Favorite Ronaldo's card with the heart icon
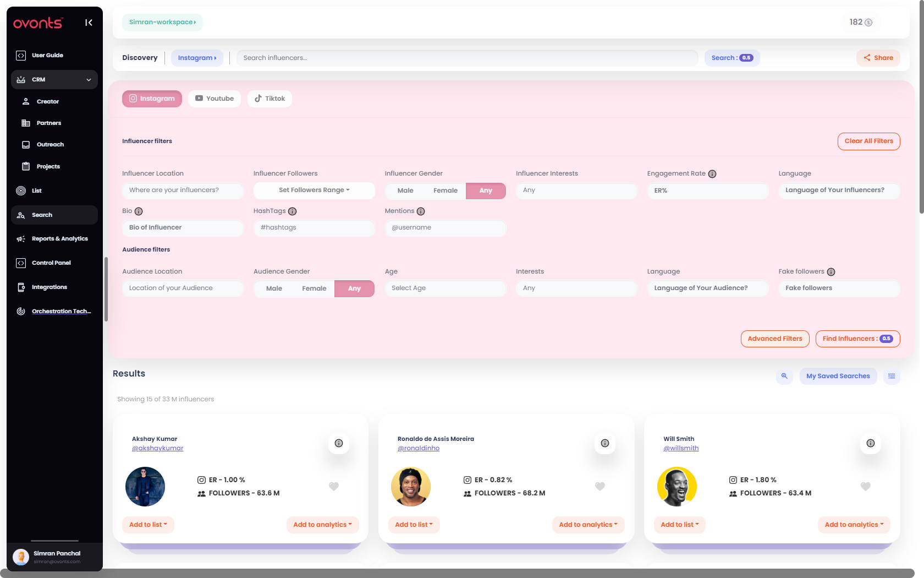The height and width of the screenshot is (578, 924). pyautogui.click(x=599, y=486)
